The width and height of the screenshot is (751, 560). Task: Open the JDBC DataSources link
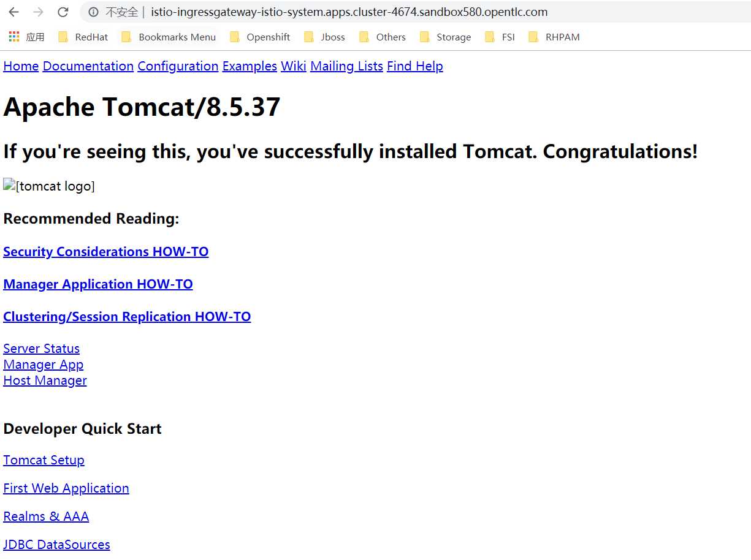[56, 545]
